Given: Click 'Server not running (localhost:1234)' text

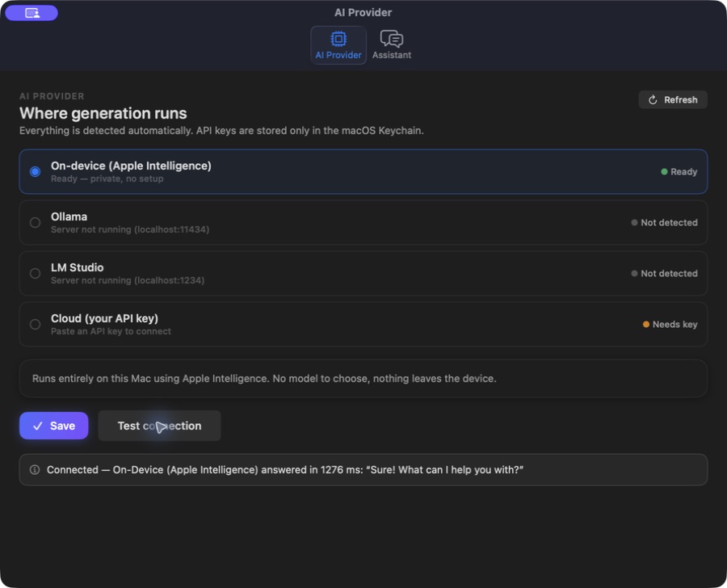Looking at the screenshot, I should tap(128, 280).
